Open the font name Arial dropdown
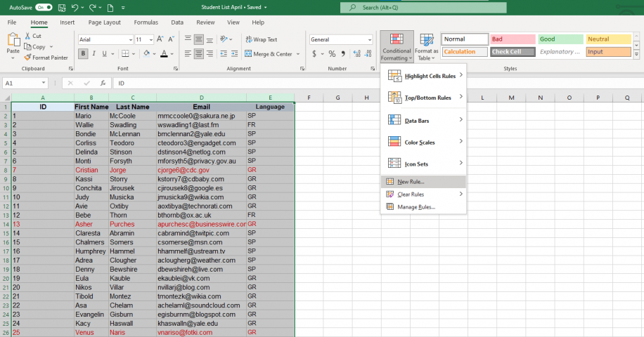This screenshot has height=337, width=644. click(x=131, y=40)
